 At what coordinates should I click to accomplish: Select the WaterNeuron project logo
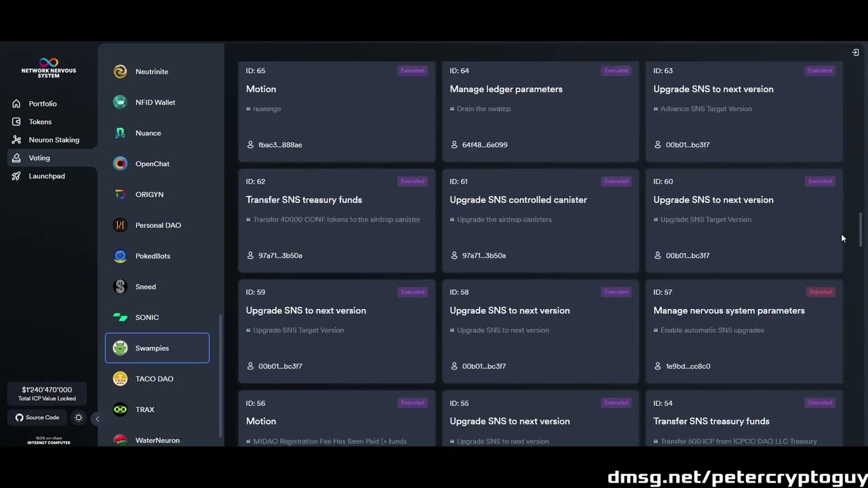pos(120,441)
